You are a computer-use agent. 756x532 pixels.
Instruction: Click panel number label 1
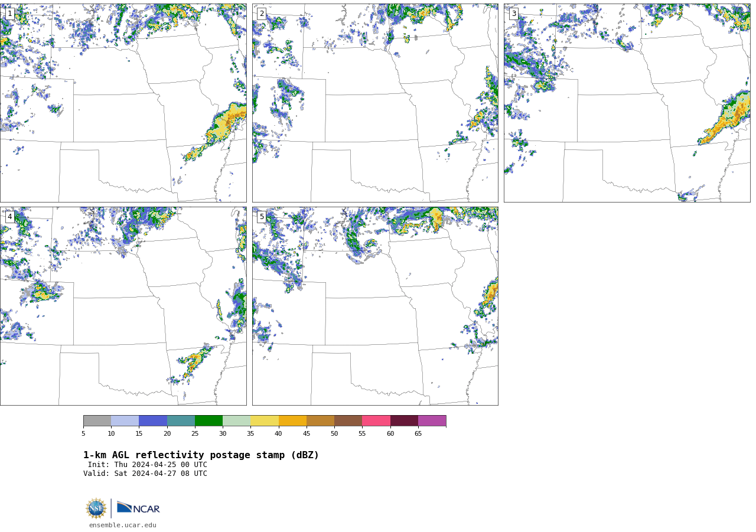point(9,14)
